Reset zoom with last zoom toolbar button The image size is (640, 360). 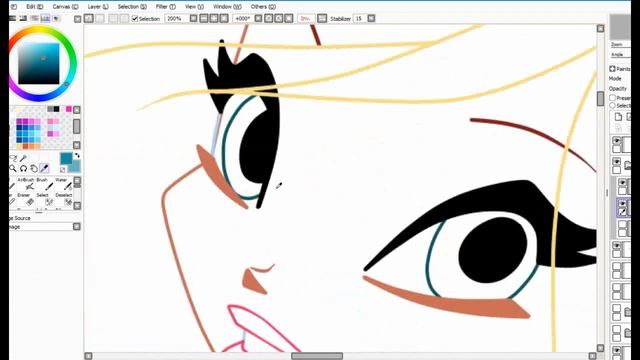click(x=224, y=18)
